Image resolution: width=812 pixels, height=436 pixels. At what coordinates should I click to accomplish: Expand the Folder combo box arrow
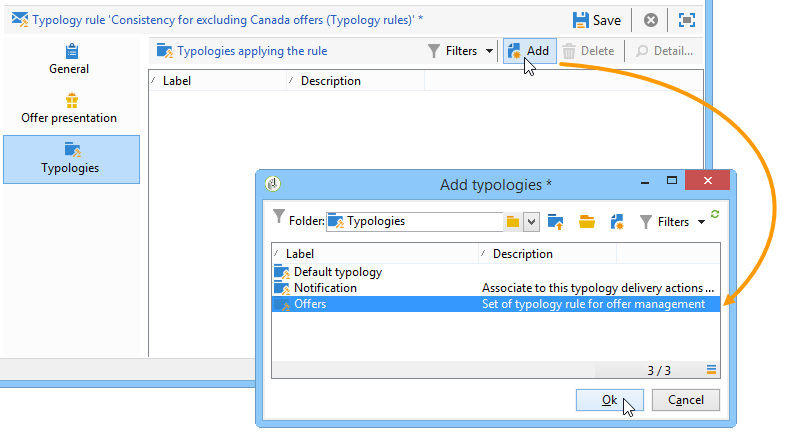click(531, 222)
